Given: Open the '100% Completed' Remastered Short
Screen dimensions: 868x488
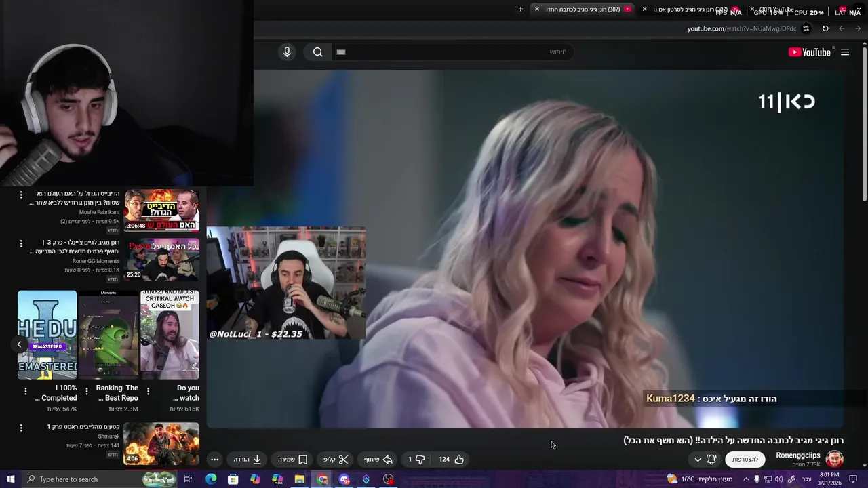Looking at the screenshot, I should (47, 335).
